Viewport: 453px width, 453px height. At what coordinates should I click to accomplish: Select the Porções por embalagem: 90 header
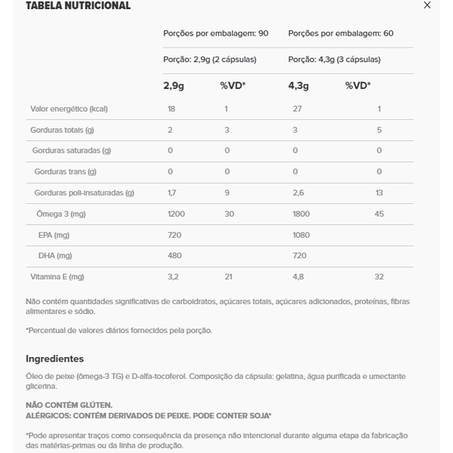click(216, 33)
